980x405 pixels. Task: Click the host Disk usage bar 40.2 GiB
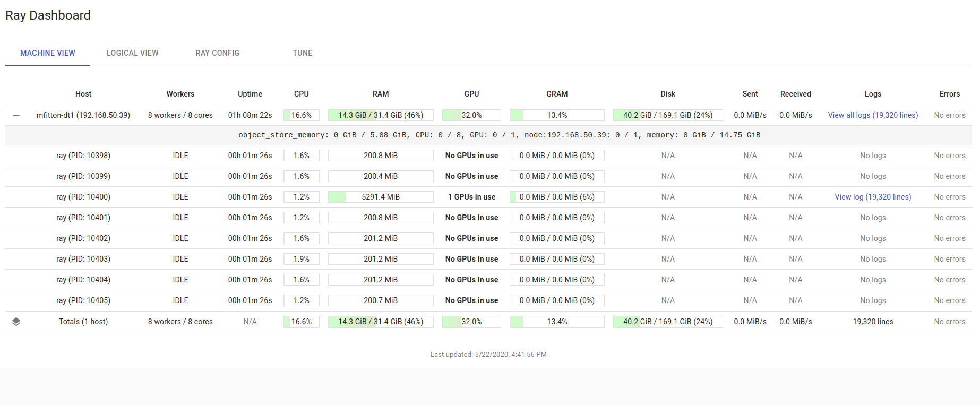coord(668,115)
